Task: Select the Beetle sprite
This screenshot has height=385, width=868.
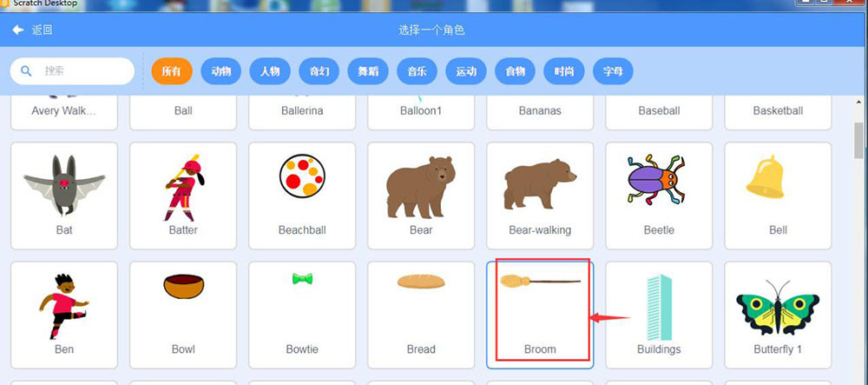Action: 659,196
